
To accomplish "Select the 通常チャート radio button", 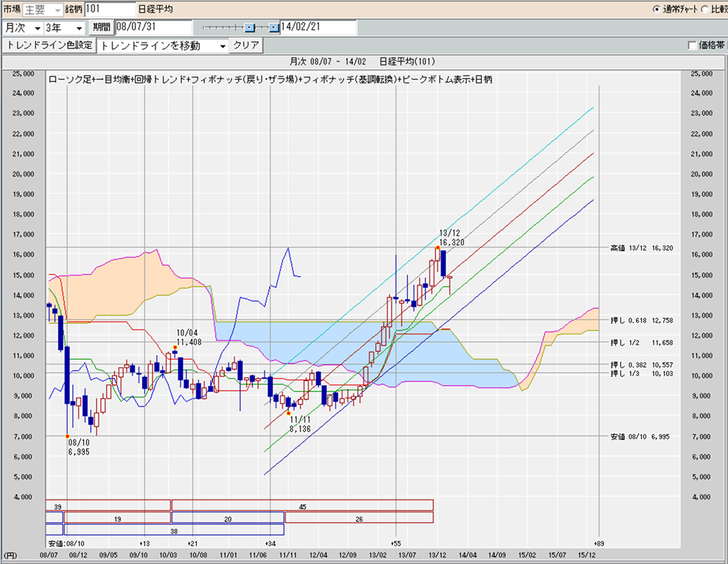I will coord(656,9).
